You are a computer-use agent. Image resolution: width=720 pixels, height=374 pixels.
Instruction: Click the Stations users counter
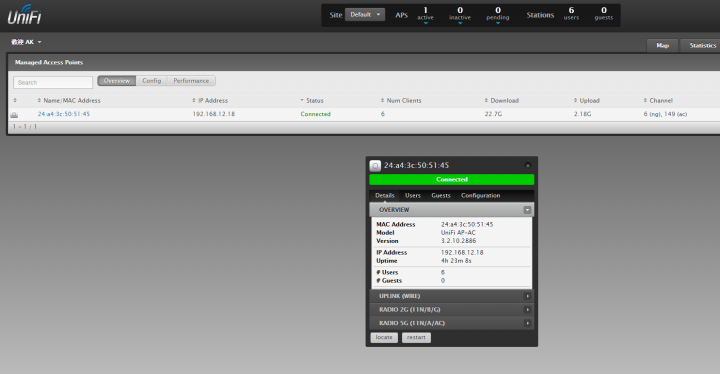571,14
